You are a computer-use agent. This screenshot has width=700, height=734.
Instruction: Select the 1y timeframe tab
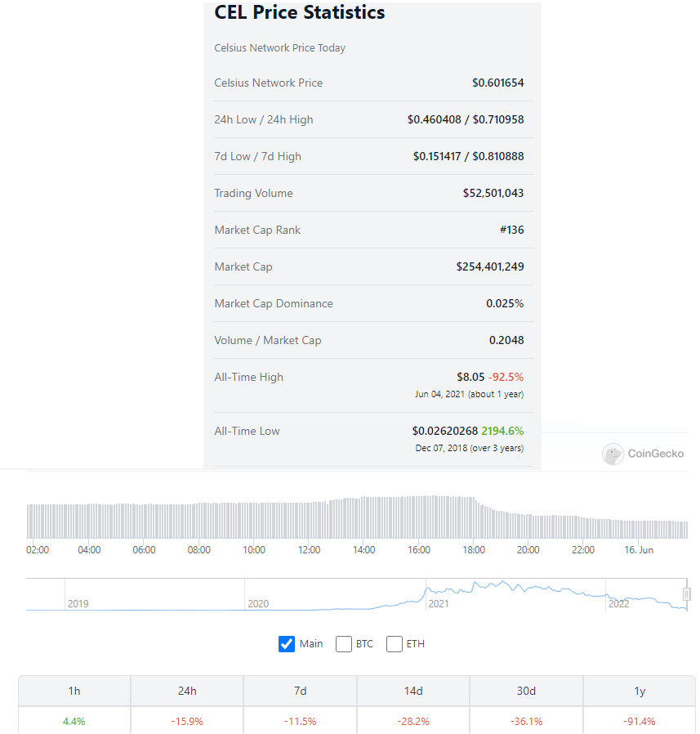[640, 691]
